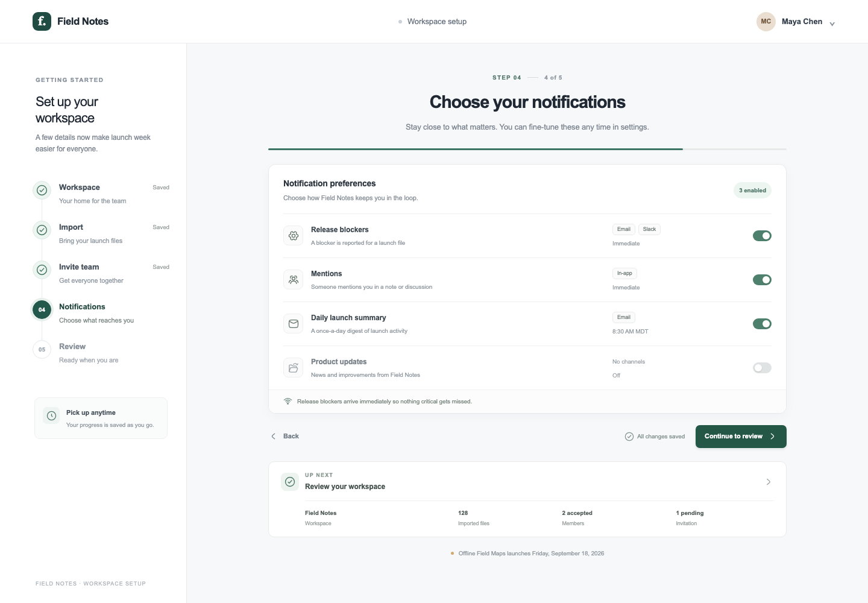Click the 2 accepted Members stat
The width and height of the screenshot is (868, 603).
point(577,518)
